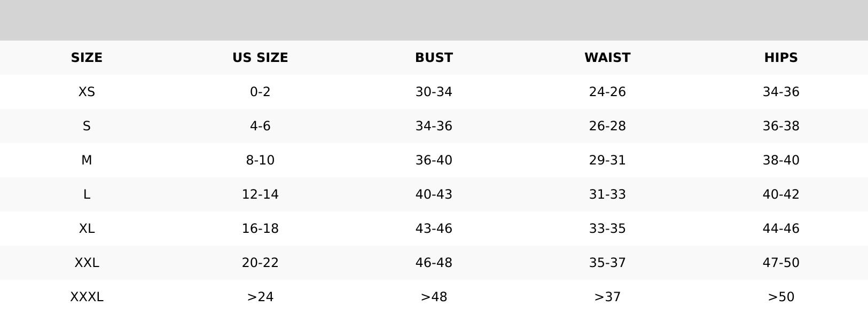Select waist measurement 26-28 for S
Viewport: 868px width, 314px height.
click(607, 126)
